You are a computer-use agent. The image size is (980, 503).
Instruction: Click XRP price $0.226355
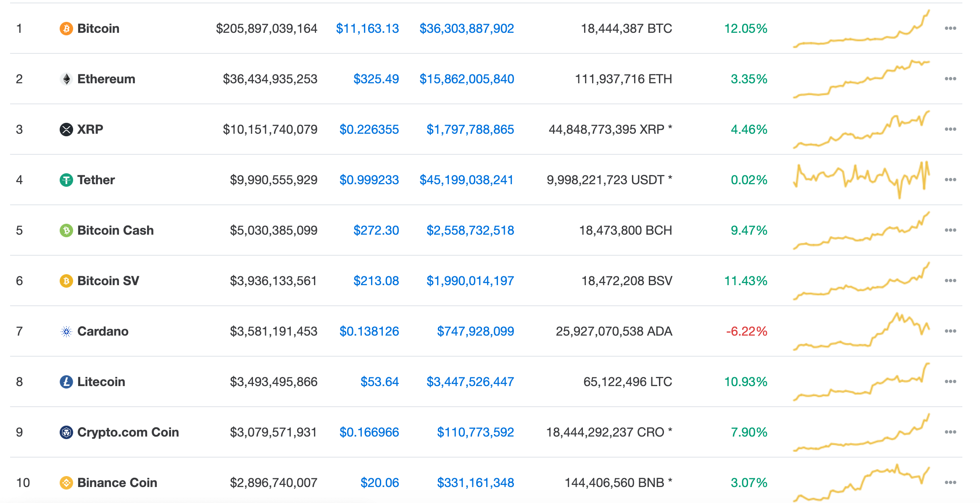click(369, 130)
